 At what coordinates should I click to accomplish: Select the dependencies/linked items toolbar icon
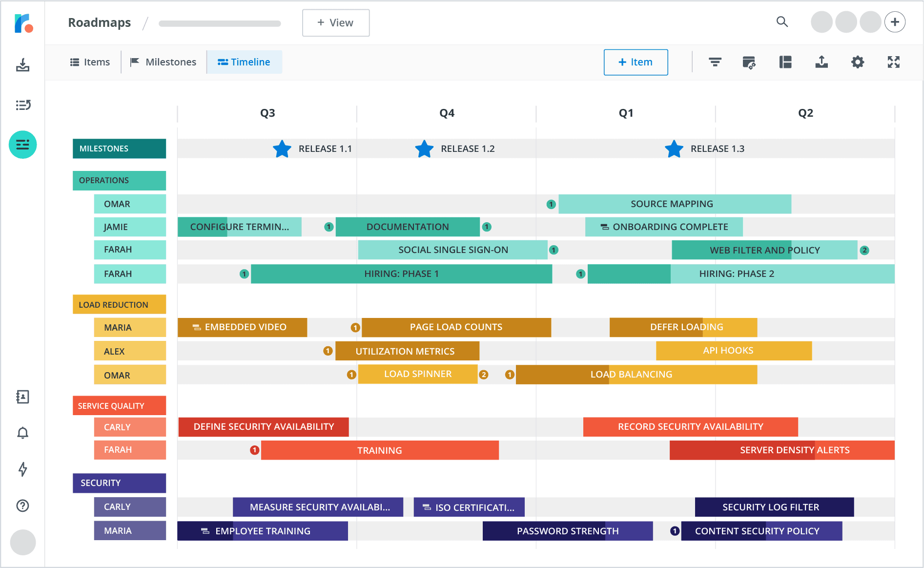(750, 62)
